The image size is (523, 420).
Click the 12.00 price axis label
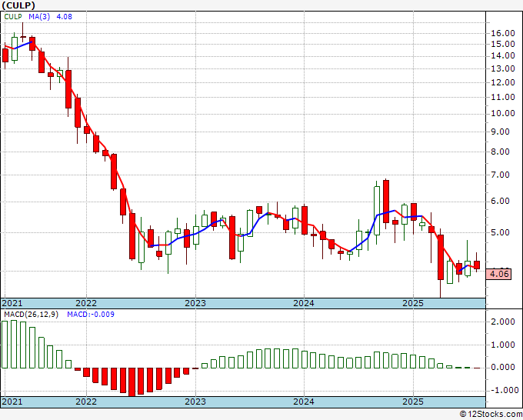[x=503, y=82]
